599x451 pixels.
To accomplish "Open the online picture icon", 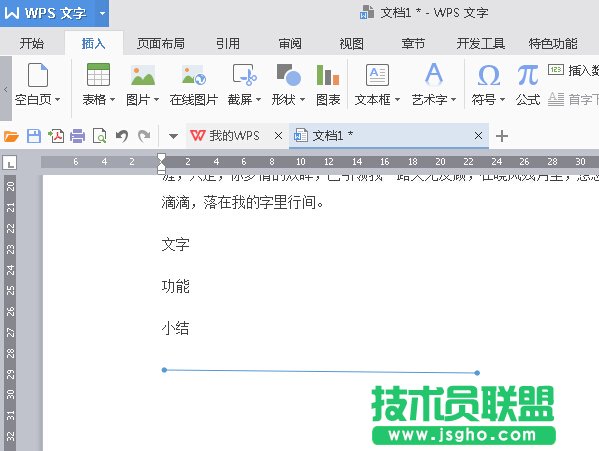I will 194,75.
